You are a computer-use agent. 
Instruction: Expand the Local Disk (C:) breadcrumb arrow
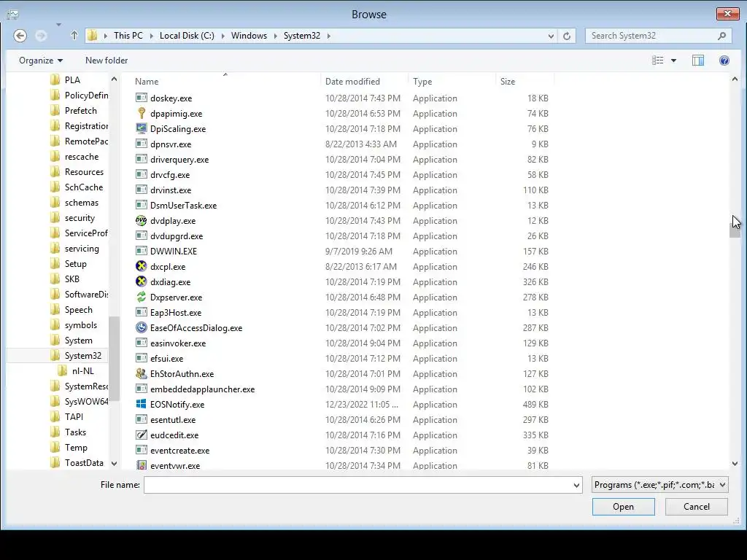click(x=222, y=36)
